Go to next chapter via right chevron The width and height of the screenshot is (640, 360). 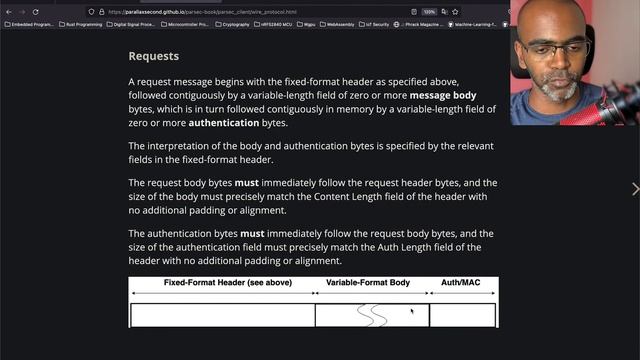click(x=635, y=189)
